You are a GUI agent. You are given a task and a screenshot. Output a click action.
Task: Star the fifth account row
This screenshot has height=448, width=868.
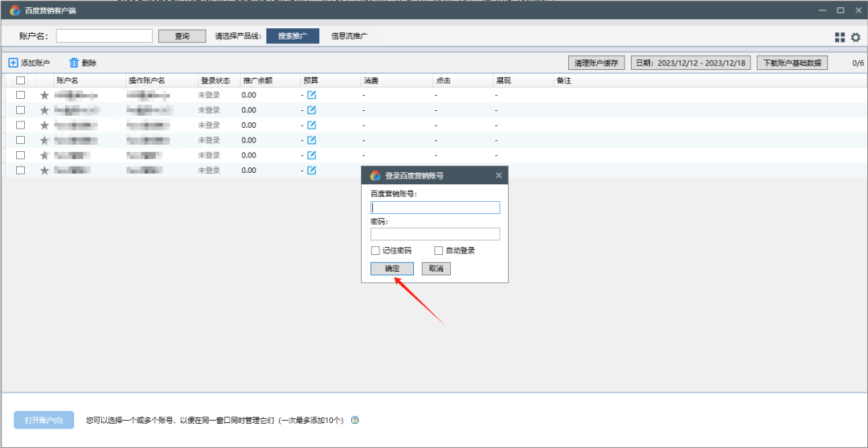(45, 155)
